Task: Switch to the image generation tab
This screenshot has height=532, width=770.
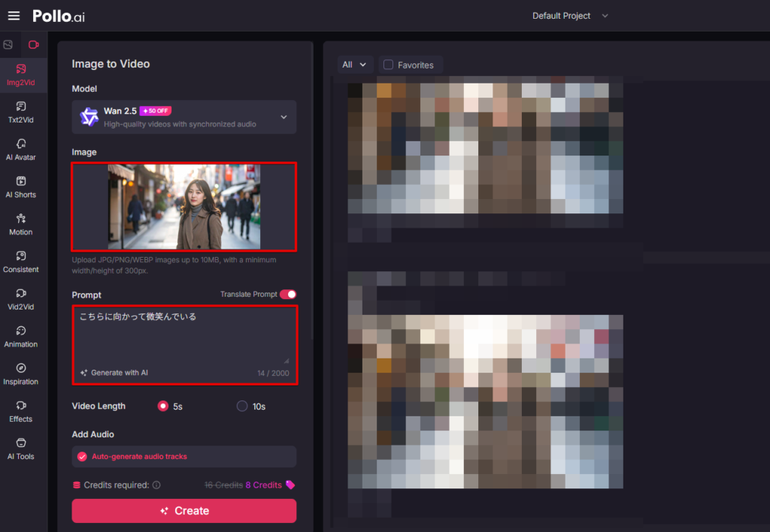Action: click(8, 45)
